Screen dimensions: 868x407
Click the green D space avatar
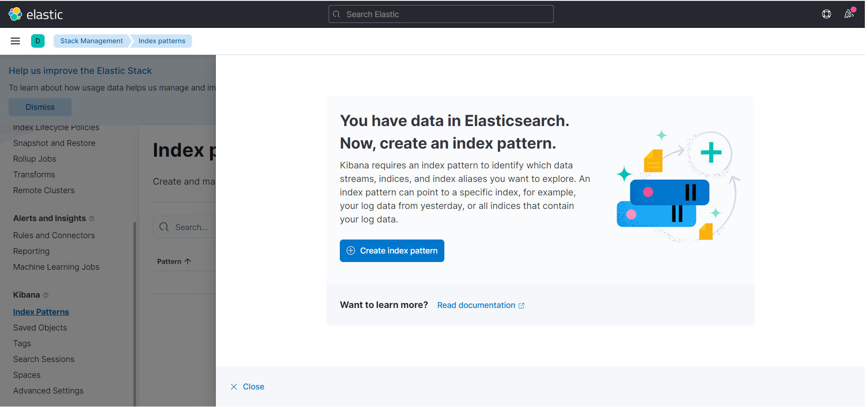tap(38, 41)
